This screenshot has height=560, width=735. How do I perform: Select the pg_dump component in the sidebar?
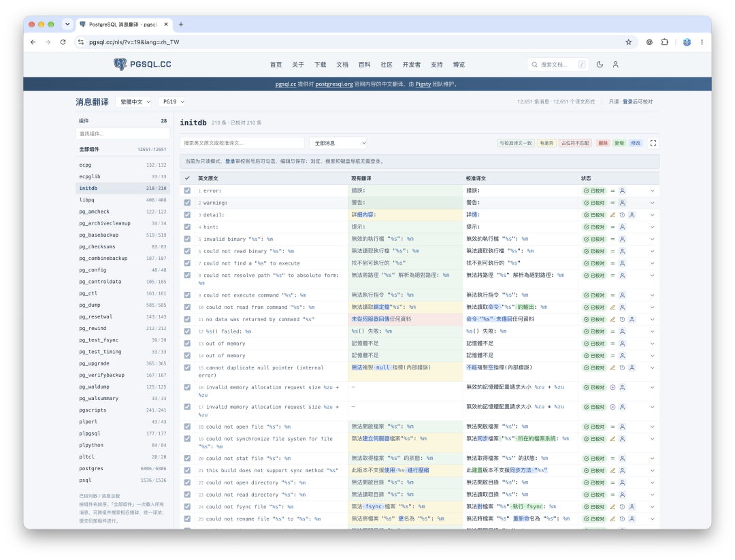tap(122, 305)
